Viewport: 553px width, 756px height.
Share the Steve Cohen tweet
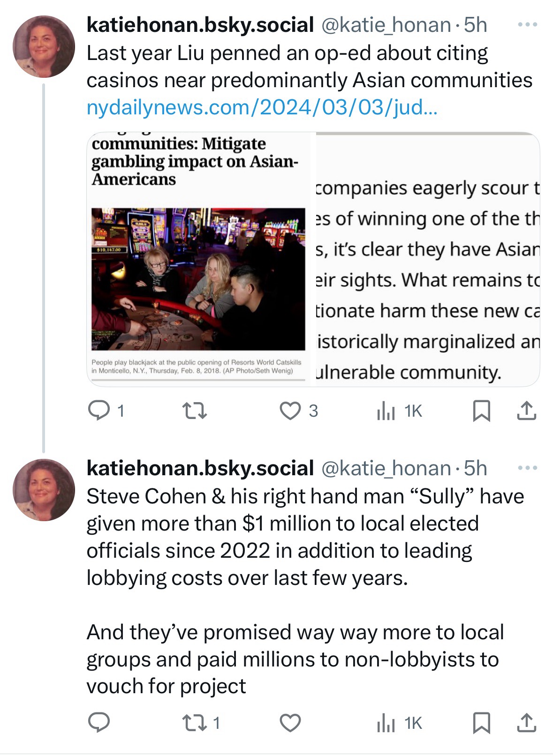[526, 723]
